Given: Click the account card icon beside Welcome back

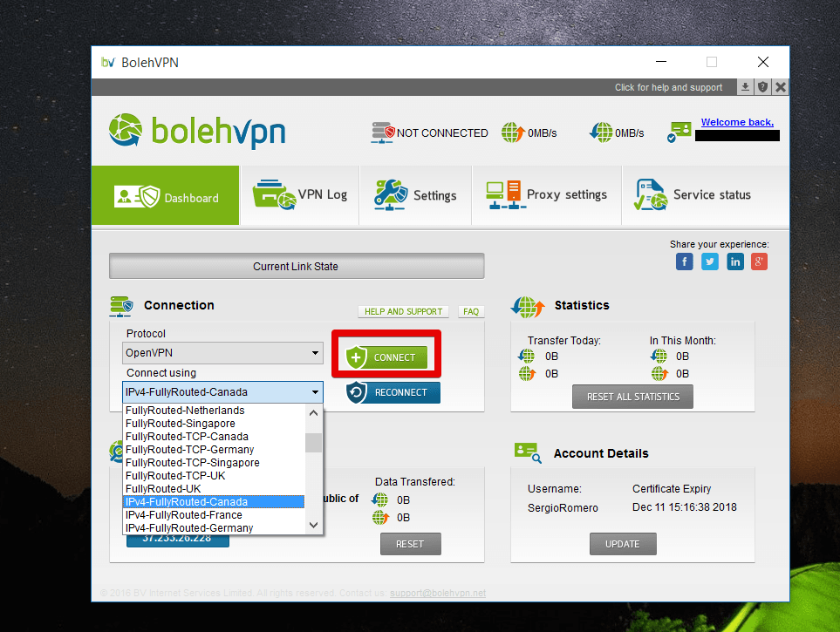Looking at the screenshot, I should 680,132.
